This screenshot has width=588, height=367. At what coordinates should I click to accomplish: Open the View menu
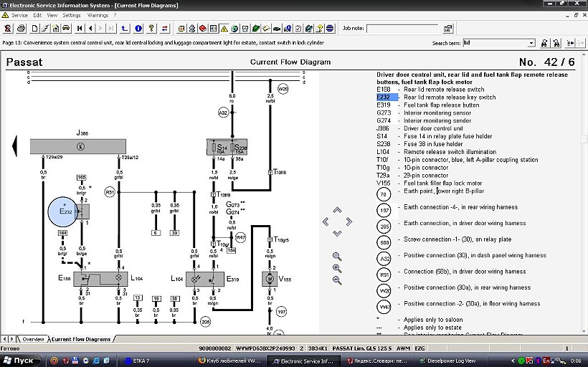coord(52,15)
